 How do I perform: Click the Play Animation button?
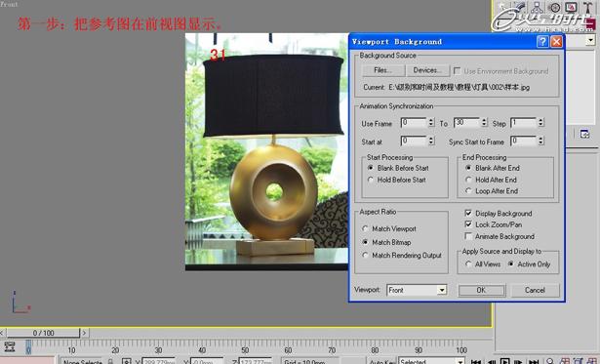pos(504,361)
